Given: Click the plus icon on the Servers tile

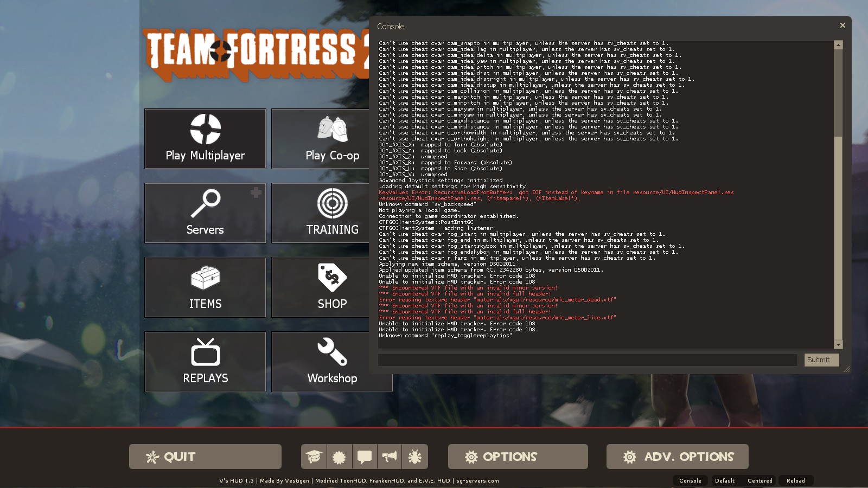Looking at the screenshot, I should 256,192.
